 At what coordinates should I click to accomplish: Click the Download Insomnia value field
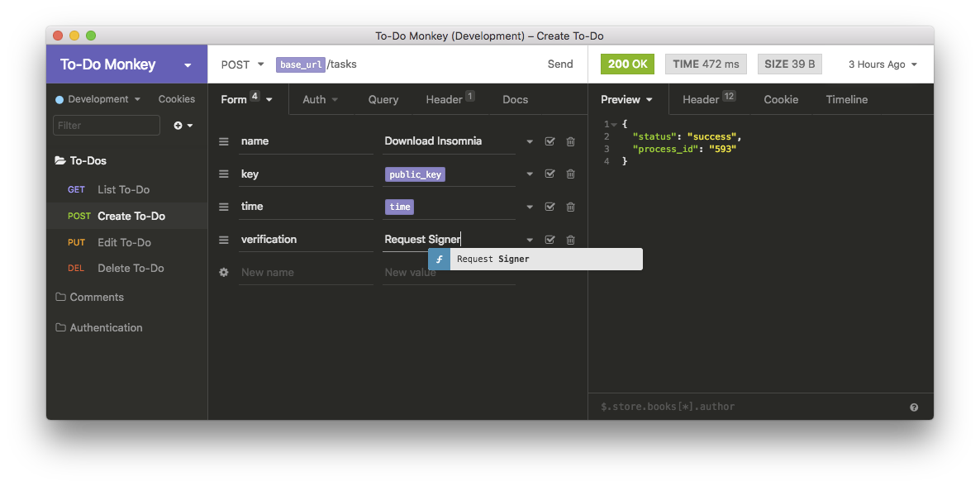click(x=449, y=141)
